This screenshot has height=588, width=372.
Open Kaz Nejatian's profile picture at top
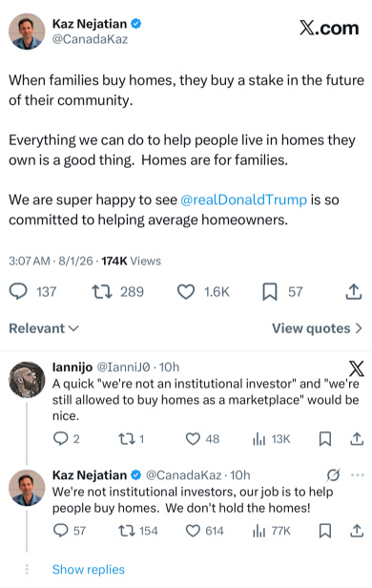pyautogui.click(x=27, y=31)
